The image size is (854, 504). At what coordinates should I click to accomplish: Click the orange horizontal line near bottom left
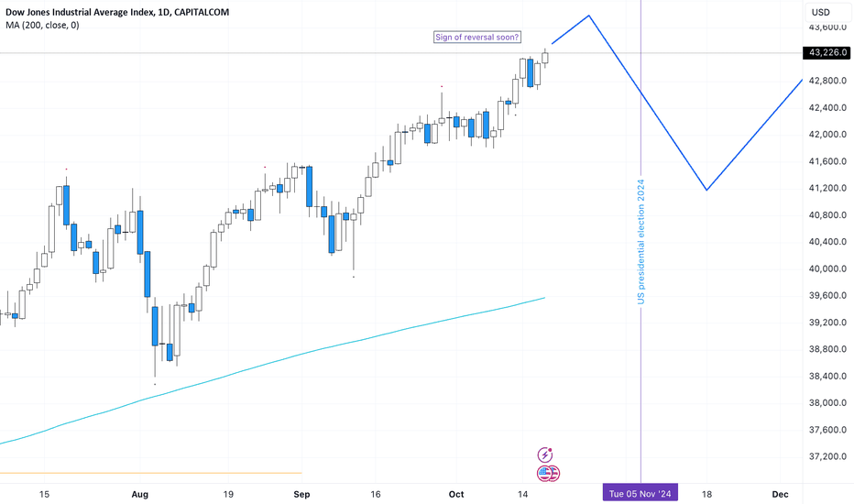pyautogui.click(x=150, y=473)
